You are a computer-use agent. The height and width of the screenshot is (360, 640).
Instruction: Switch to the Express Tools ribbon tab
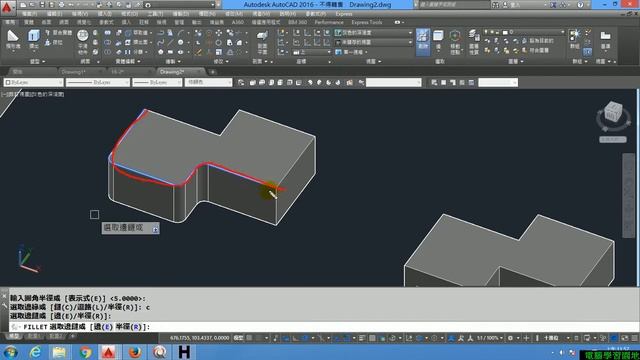367,22
